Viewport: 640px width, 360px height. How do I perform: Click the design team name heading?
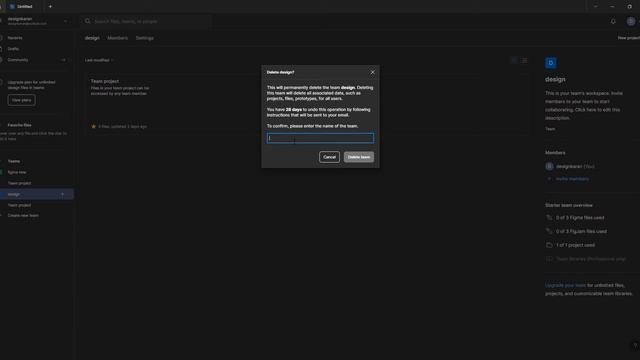(x=555, y=79)
